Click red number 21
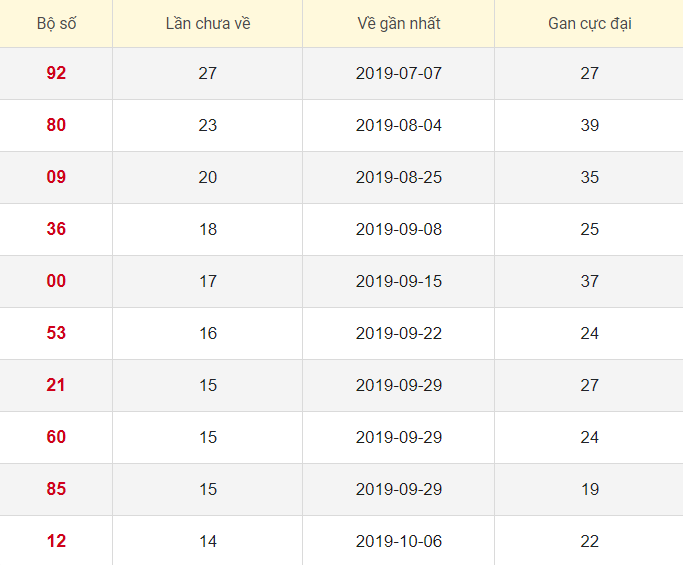Viewport: 683px width, 565px height. coord(56,385)
